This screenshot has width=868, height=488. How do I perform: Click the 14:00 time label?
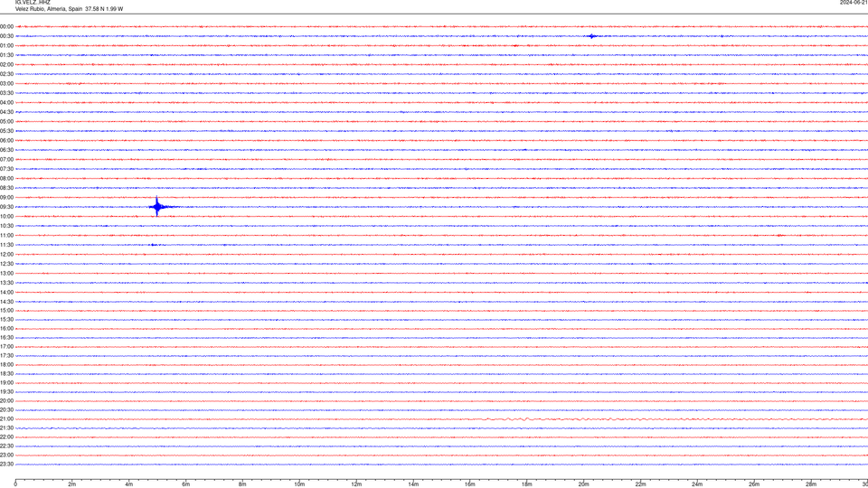click(x=6, y=293)
